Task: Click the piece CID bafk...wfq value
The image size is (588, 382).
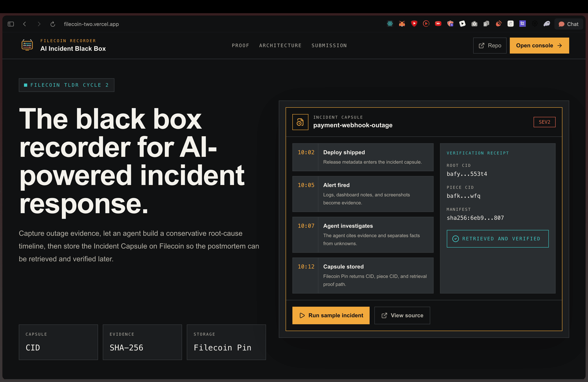Action: (x=463, y=196)
